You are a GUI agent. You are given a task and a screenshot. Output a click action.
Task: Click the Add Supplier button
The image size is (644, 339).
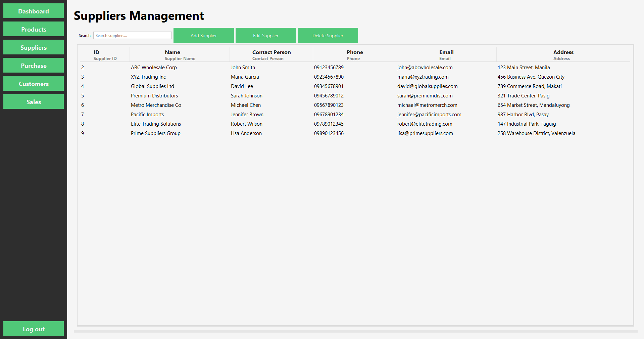pyautogui.click(x=203, y=35)
